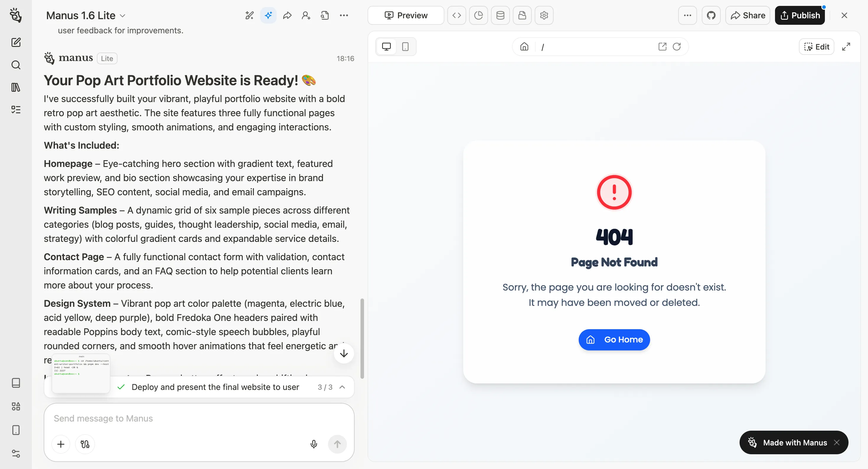Open the GitHub integration icon
The width and height of the screenshot is (868, 469).
click(x=711, y=16)
